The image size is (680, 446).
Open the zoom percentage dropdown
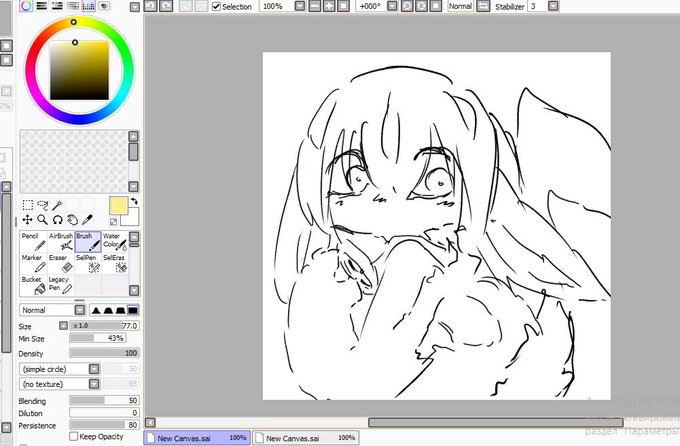coord(300,6)
